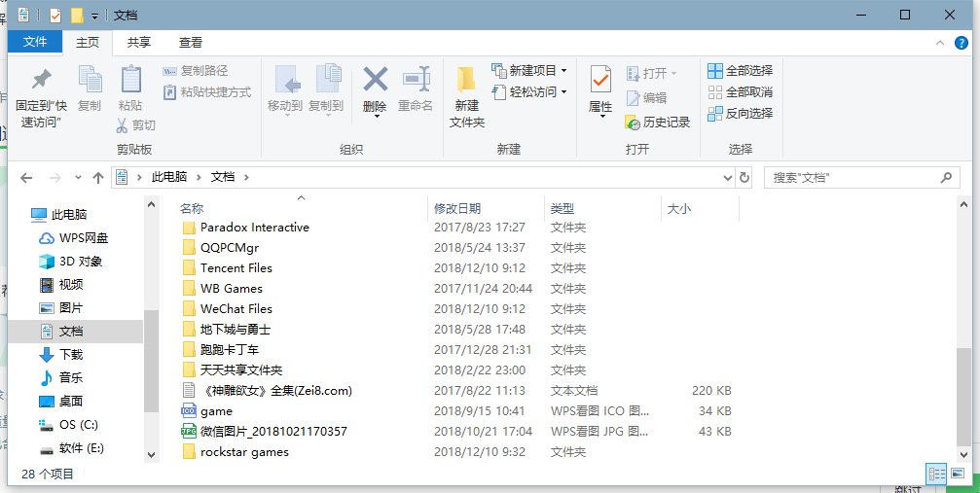Click the Back navigation arrow
The width and height of the screenshot is (980, 493).
(25, 177)
